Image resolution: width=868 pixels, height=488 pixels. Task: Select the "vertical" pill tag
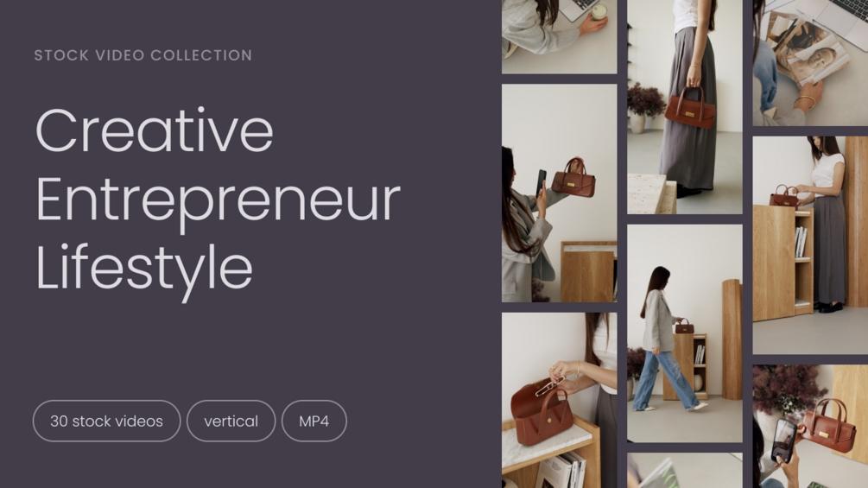pos(231,421)
